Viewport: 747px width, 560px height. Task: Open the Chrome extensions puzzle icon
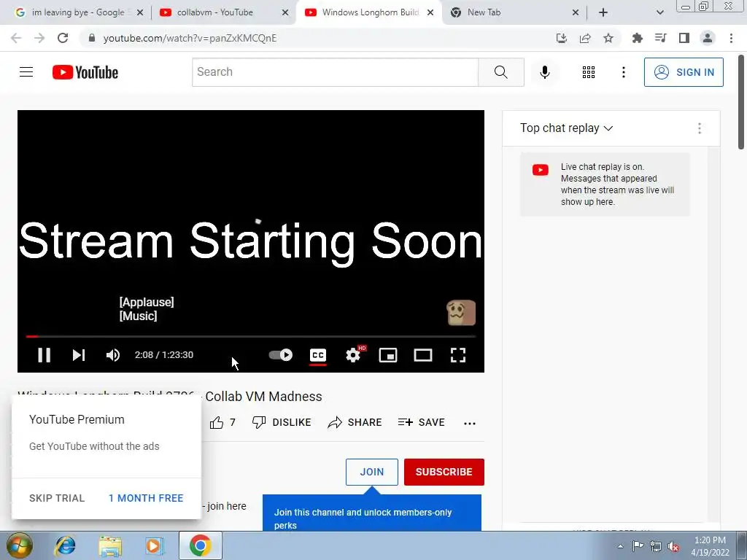[637, 38]
